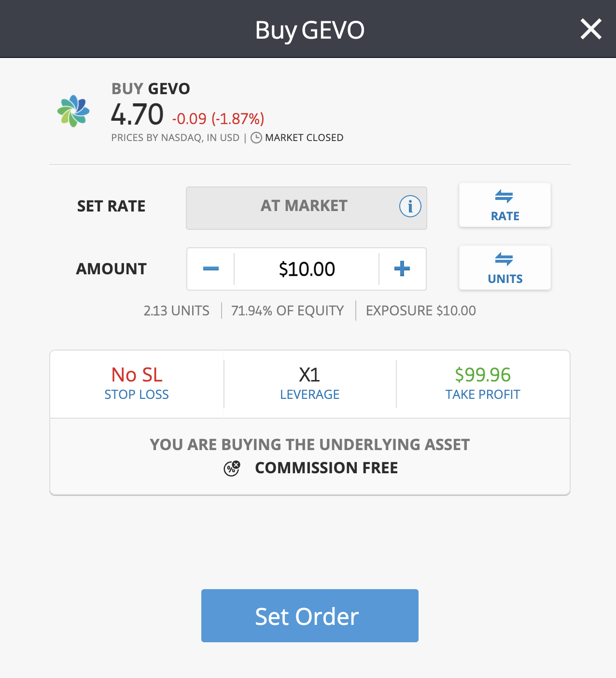616x678 pixels.
Task: Click the $10.00 amount input field
Action: click(307, 269)
